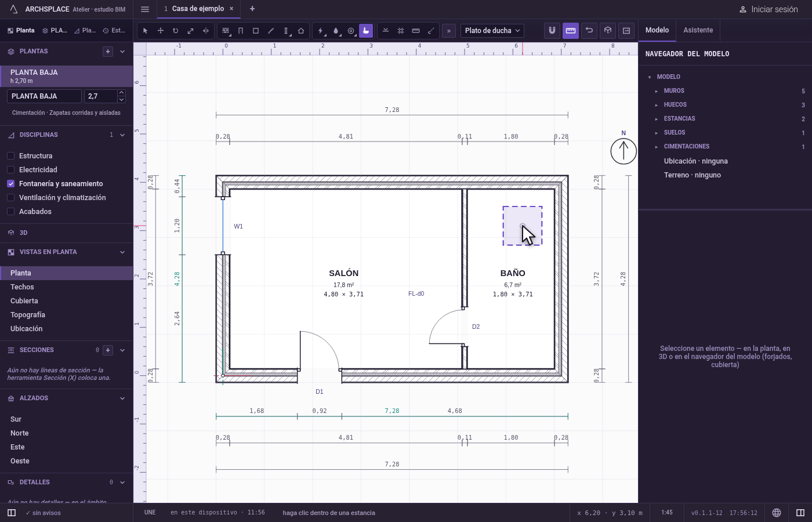Click the ruler measure tool in the drawing tools
This screenshot has height=522, width=812.
(416, 31)
